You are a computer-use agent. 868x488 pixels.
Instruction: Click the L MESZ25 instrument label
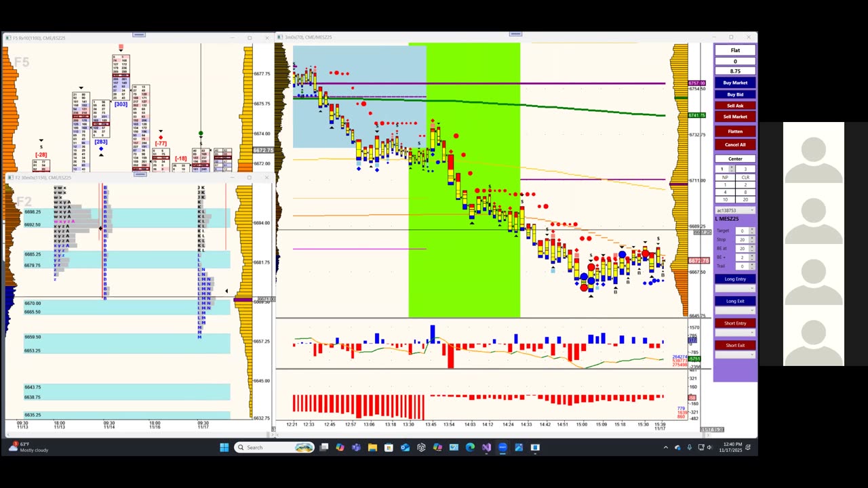[x=728, y=219]
